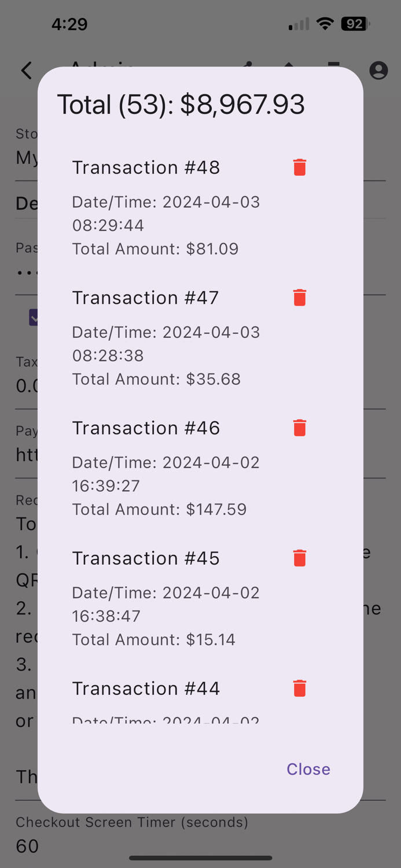The image size is (401, 868).
Task: Select the Transaction #48 title
Action: coord(146,167)
